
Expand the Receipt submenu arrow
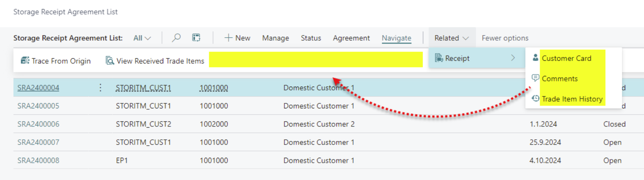pos(513,58)
